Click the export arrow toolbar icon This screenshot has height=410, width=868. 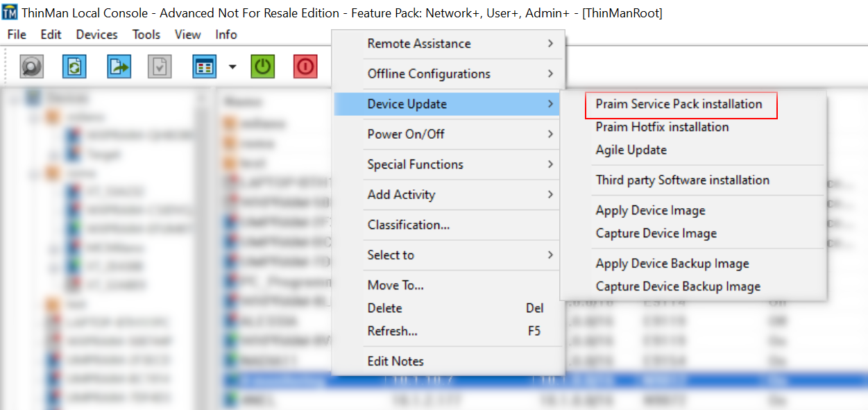pyautogui.click(x=119, y=67)
